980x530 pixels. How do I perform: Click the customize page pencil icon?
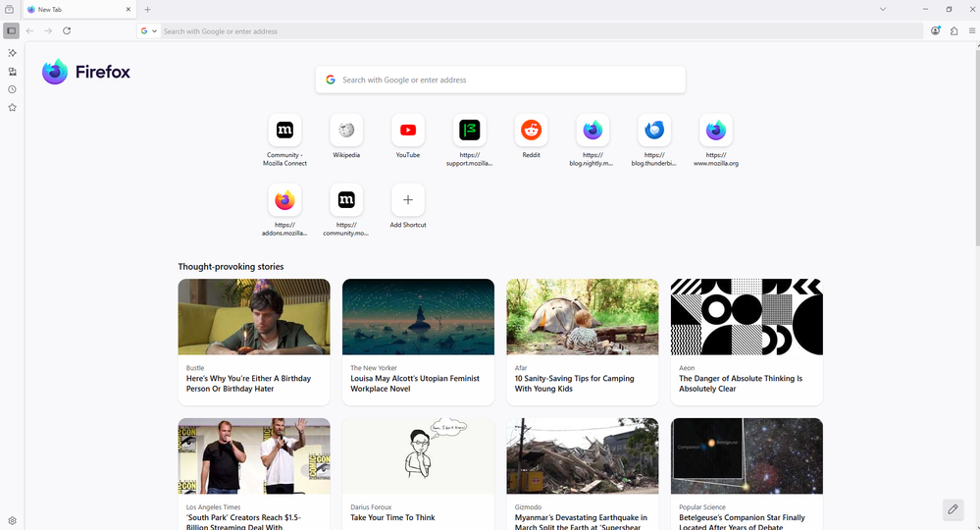point(952,509)
